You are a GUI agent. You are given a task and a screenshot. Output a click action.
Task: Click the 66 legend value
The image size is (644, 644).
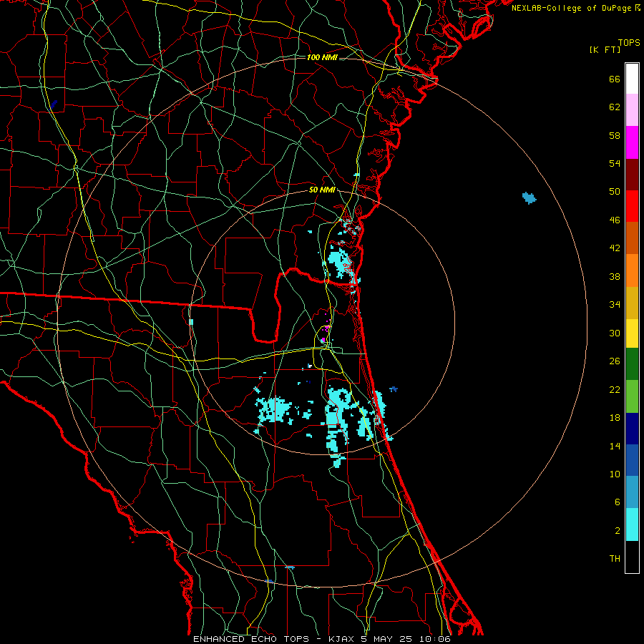615,79
